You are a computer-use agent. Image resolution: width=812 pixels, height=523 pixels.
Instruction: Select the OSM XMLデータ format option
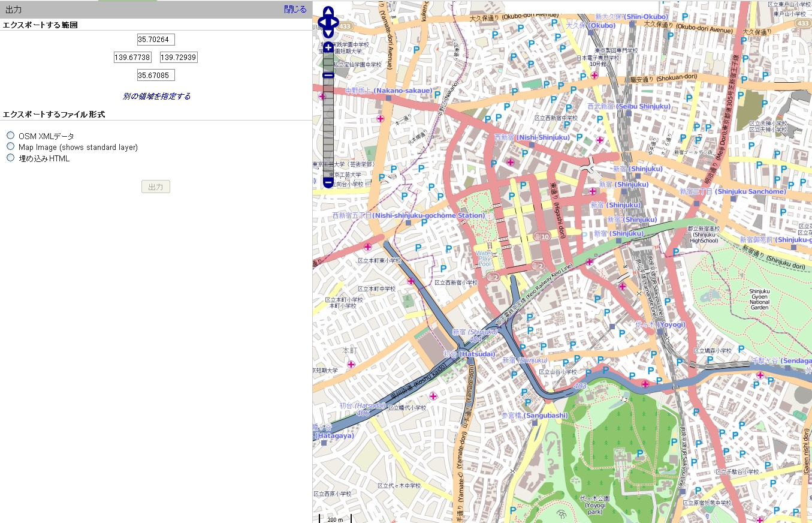[x=10, y=135]
